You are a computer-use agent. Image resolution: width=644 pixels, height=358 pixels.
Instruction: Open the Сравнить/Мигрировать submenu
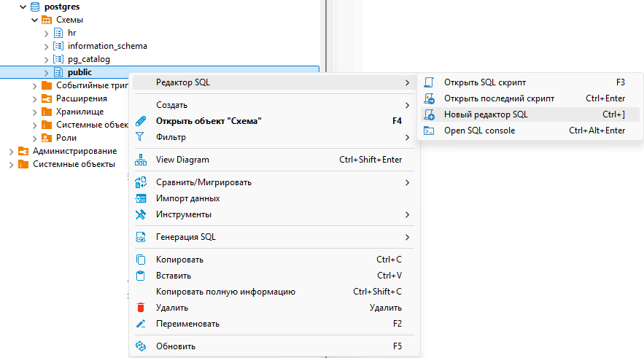[x=273, y=182]
